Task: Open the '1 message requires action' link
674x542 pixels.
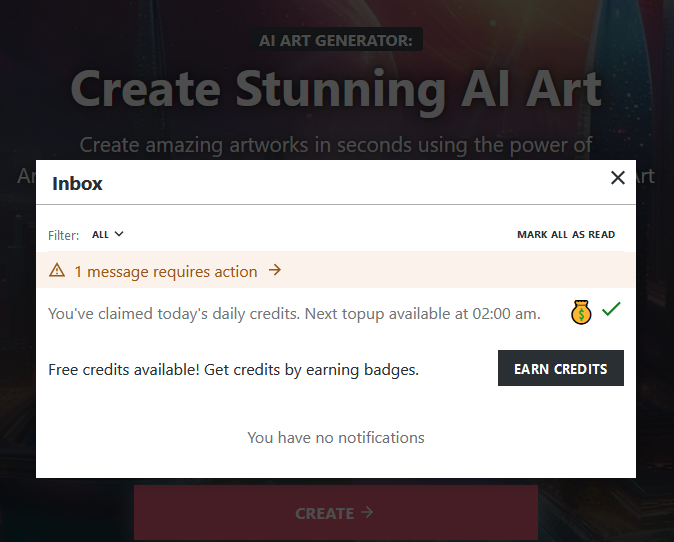Action: click(x=165, y=271)
